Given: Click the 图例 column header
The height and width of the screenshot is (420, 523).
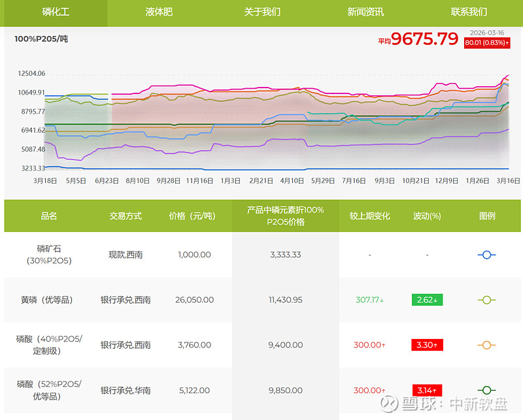Looking at the screenshot, I should (487, 216).
